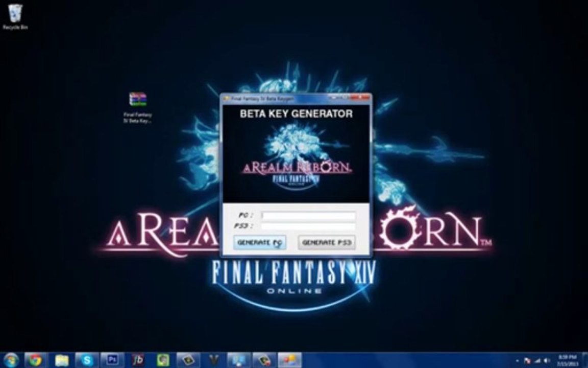Open the network status tray icon
The image size is (588, 368).
tap(537, 361)
